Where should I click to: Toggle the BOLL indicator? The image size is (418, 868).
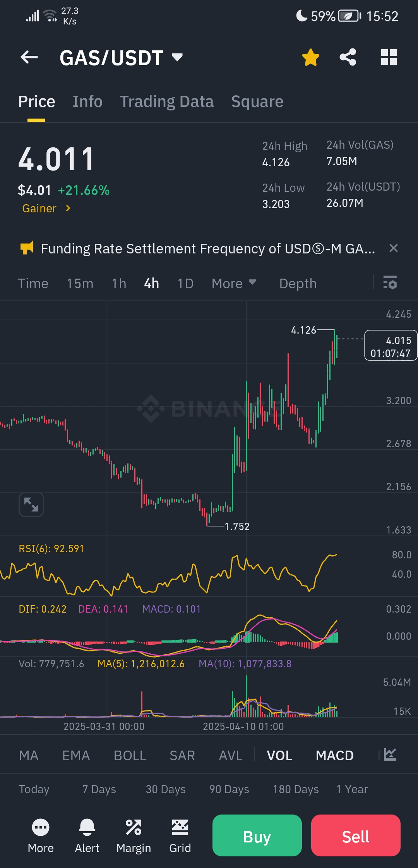[130, 756]
